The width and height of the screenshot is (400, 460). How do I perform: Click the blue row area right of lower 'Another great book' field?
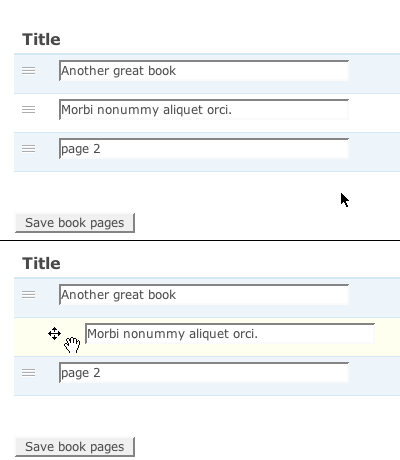coord(375,297)
